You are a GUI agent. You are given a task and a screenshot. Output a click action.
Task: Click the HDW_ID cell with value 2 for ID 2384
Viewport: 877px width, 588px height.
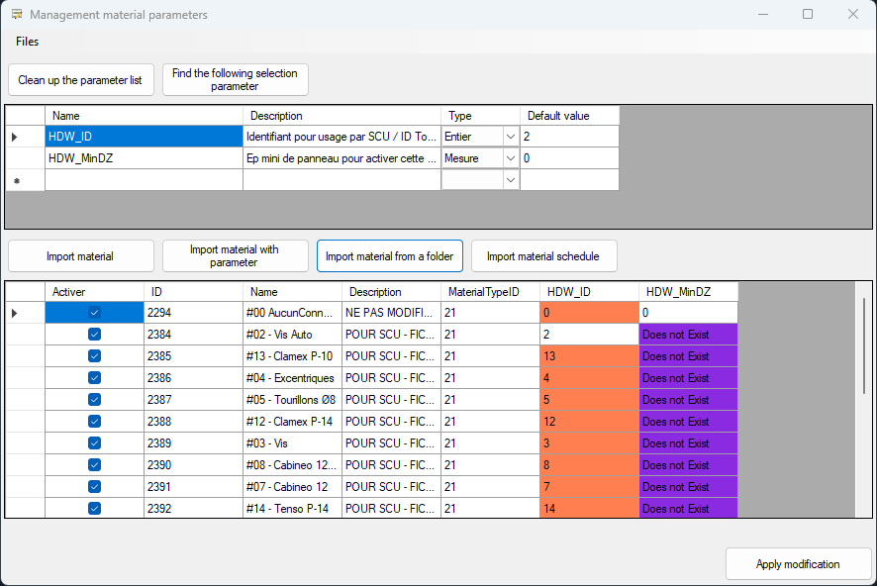pyautogui.click(x=590, y=335)
